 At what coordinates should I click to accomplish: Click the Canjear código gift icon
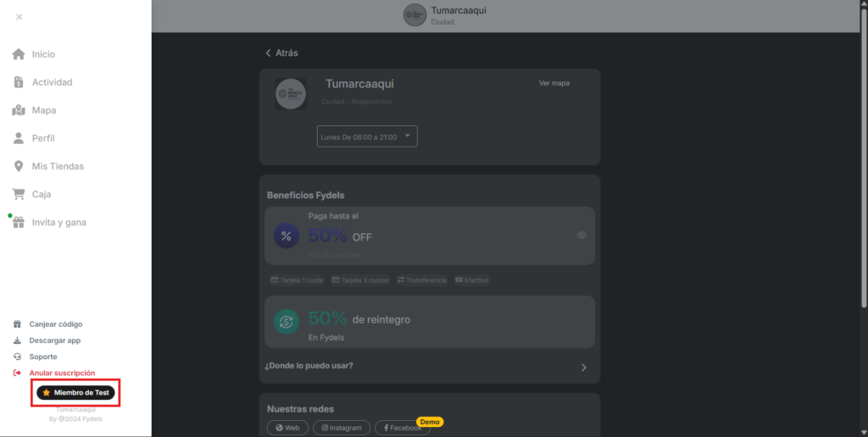tap(17, 324)
